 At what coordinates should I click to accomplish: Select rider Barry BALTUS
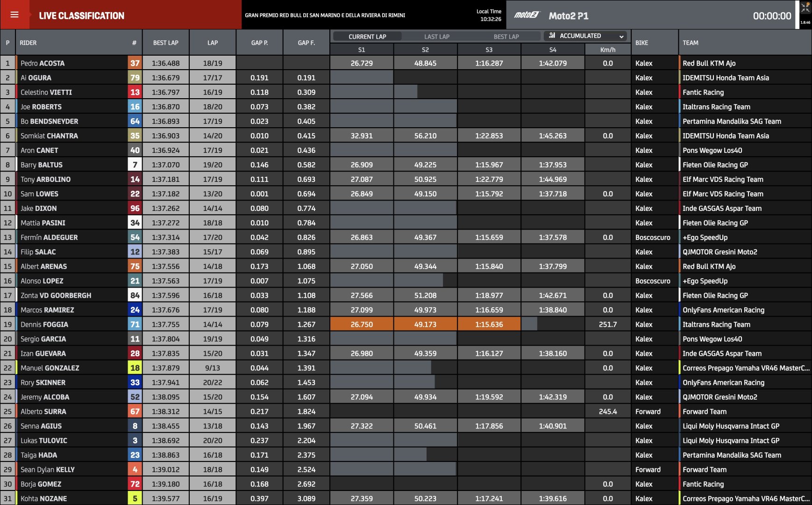(x=42, y=165)
